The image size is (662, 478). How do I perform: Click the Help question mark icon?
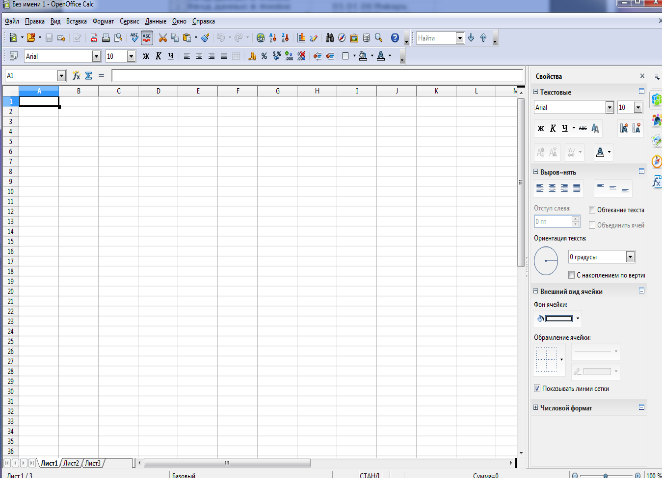(x=395, y=38)
